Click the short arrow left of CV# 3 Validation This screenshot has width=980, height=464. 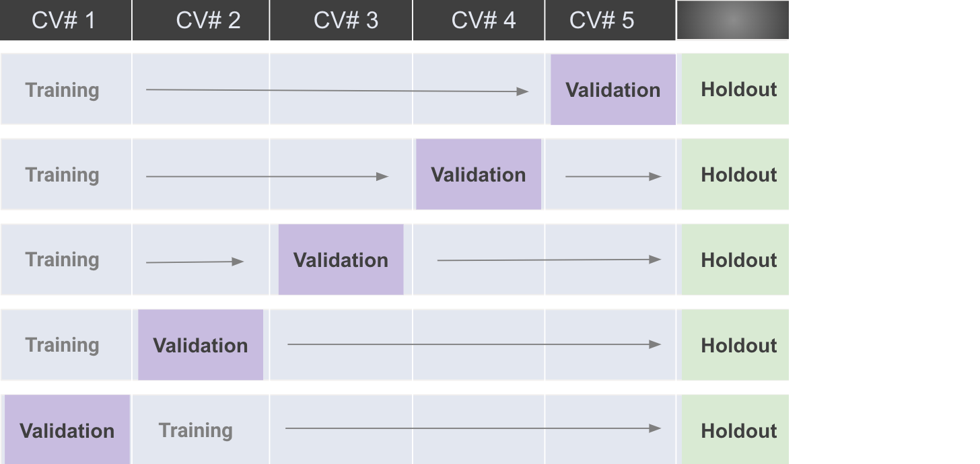point(195,262)
